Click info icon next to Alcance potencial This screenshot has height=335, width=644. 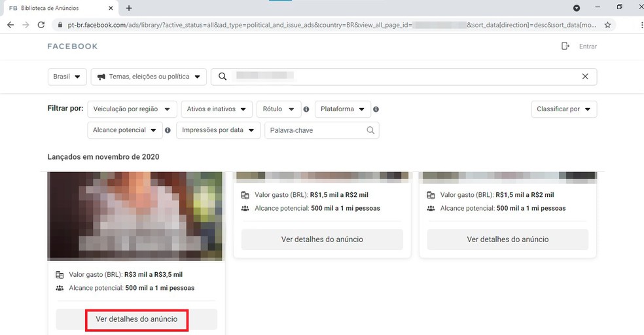(x=168, y=130)
